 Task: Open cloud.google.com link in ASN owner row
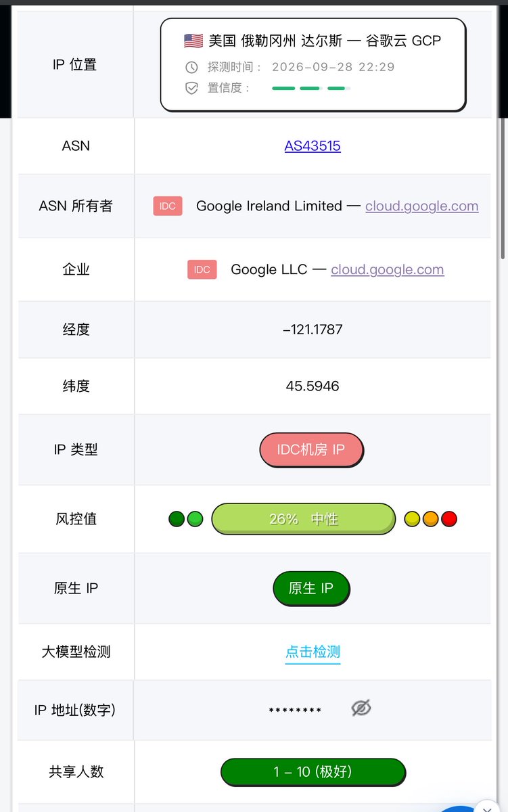[421, 206]
